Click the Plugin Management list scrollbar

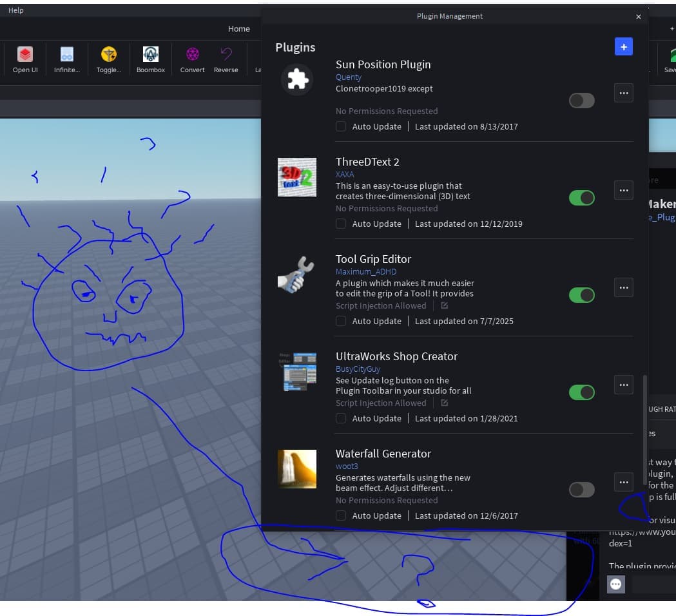(x=644, y=430)
